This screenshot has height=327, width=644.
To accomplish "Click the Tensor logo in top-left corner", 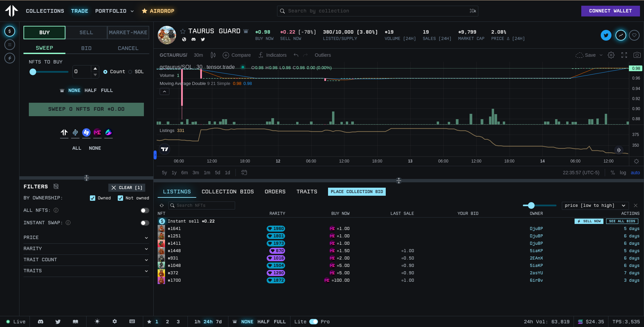I will [x=11, y=11].
